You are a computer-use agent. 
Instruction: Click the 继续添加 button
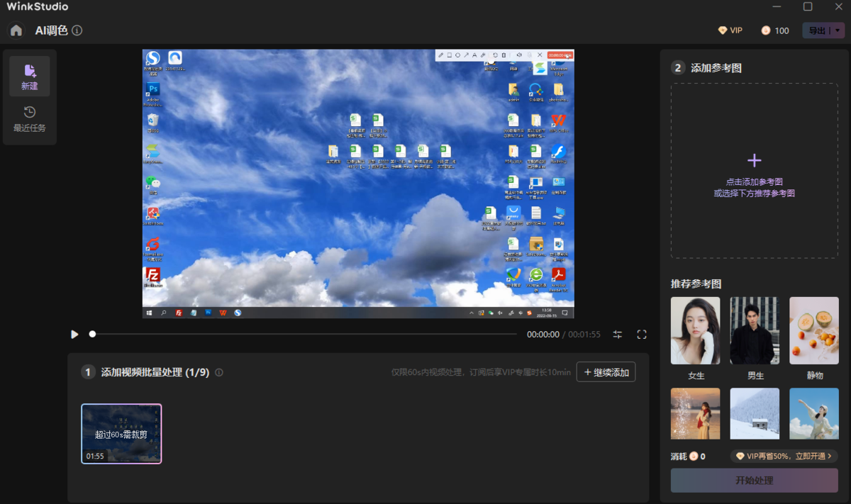[x=606, y=371]
